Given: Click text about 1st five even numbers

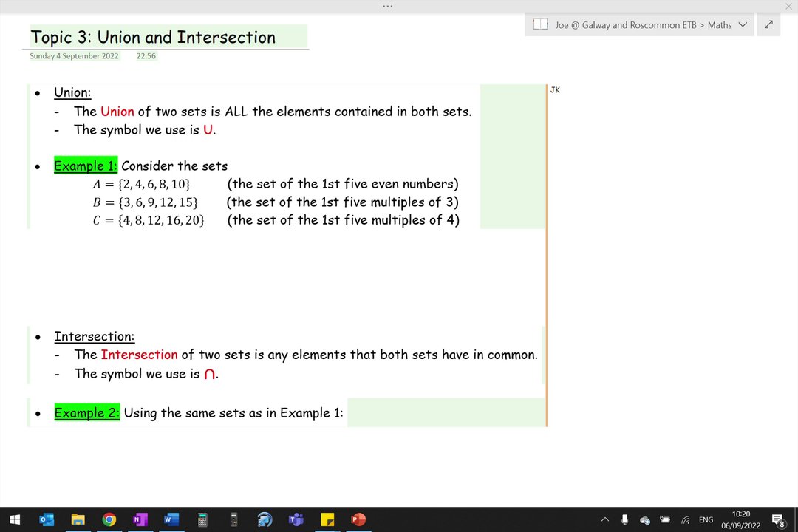Looking at the screenshot, I should (x=343, y=184).
